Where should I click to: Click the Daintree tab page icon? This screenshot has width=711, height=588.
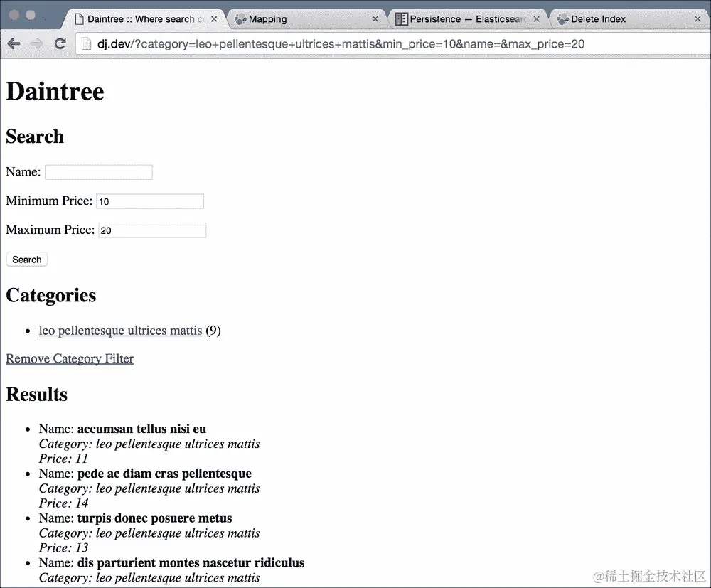(80, 19)
